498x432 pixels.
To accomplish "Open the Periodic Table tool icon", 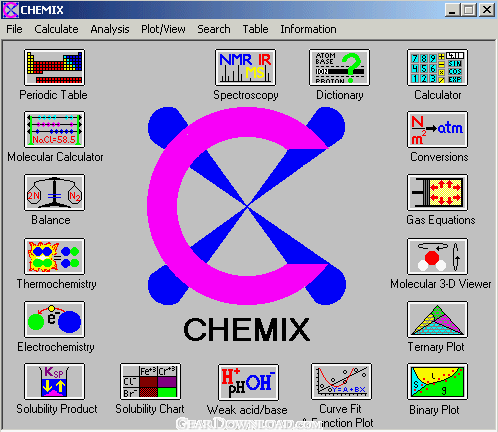I will pyautogui.click(x=54, y=67).
